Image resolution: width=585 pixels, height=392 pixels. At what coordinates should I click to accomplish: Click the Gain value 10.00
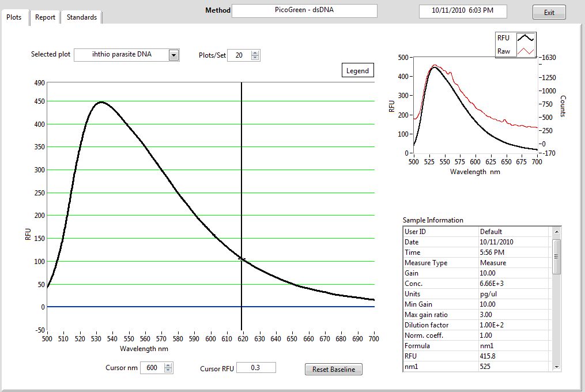pos(488,273)
